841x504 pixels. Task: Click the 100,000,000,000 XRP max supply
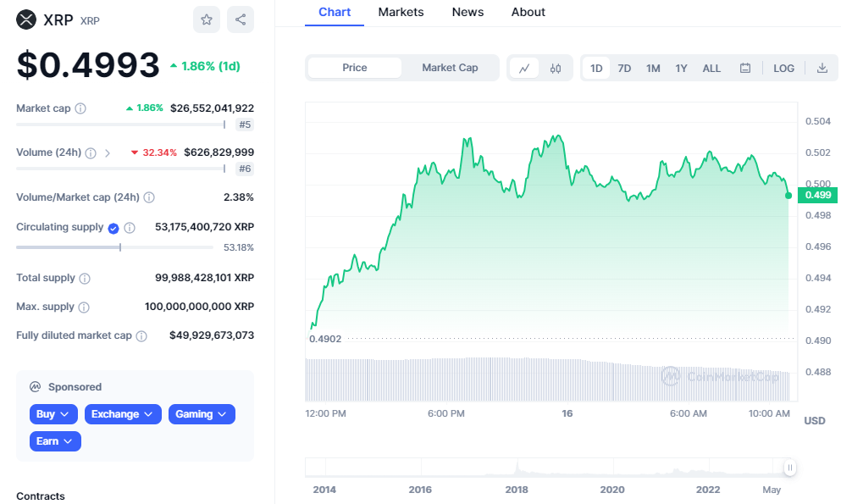[200, 307]
